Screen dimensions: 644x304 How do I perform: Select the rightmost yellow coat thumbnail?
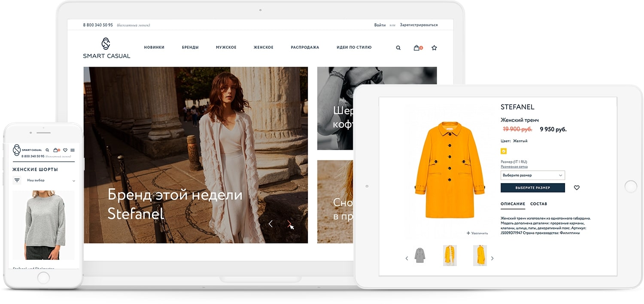pyautogui.click(x=480, y=256)
